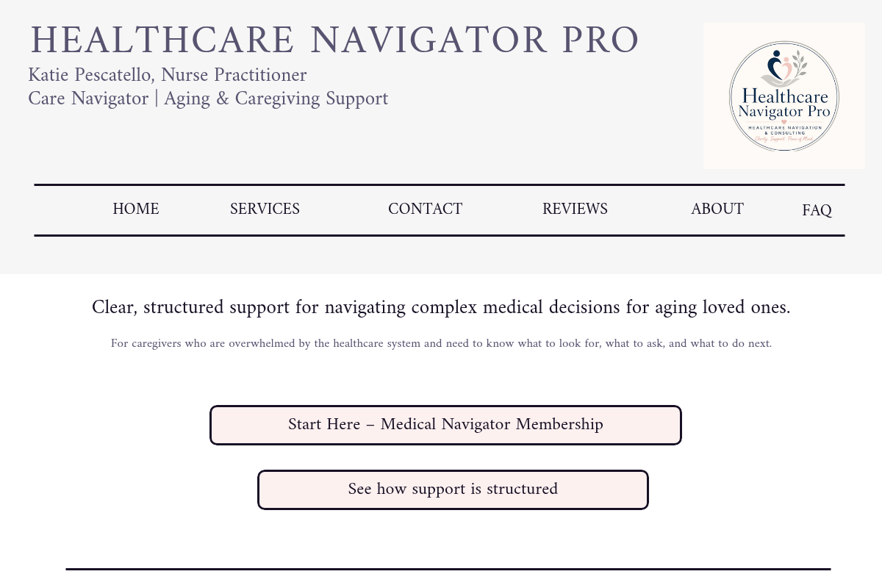Image resolution: width=882 pixels, height=588 pixels.
Task: Open the CONTACT page
Action: tap(425, 209)
